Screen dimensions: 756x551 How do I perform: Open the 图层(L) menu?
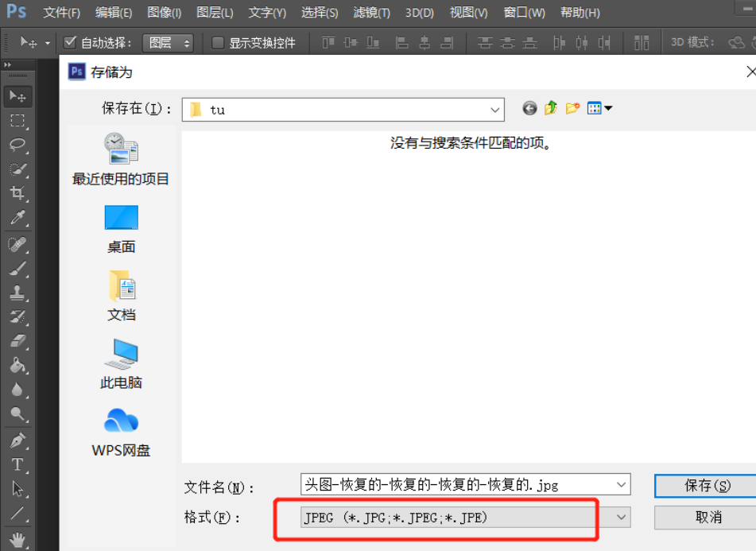click(215, 13)
